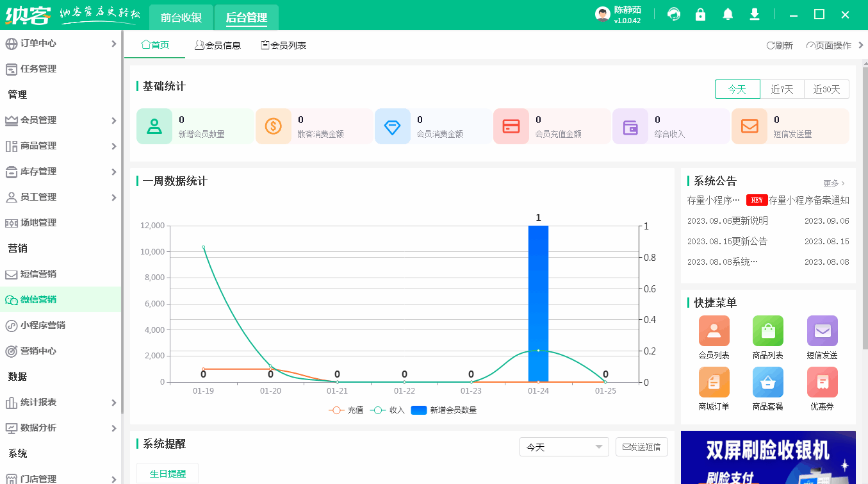Hide the 充值 line via its legend
This screenshot has height=484, width=868.
pos(348,410)
